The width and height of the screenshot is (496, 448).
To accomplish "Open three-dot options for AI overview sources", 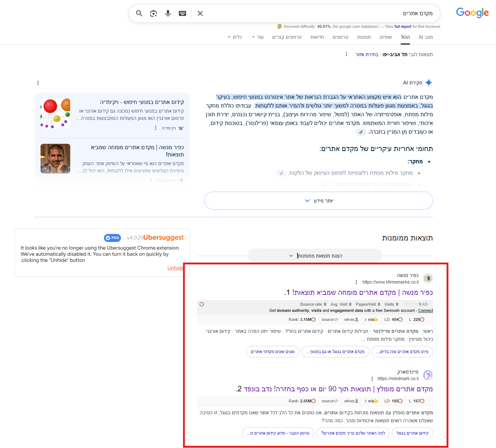I will [x=38, y=83].
